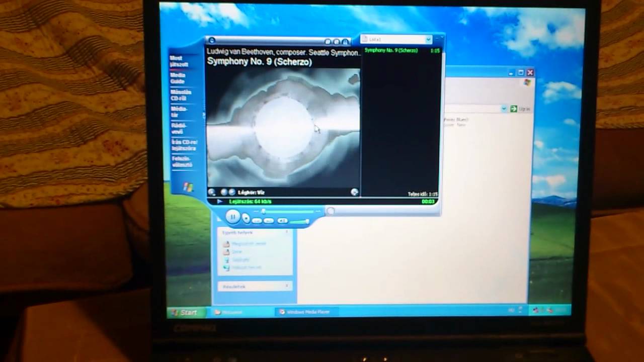Collapse the 'Egyéb helyek' panel
This screenshot has width=644, height=362.
[287, 232]
